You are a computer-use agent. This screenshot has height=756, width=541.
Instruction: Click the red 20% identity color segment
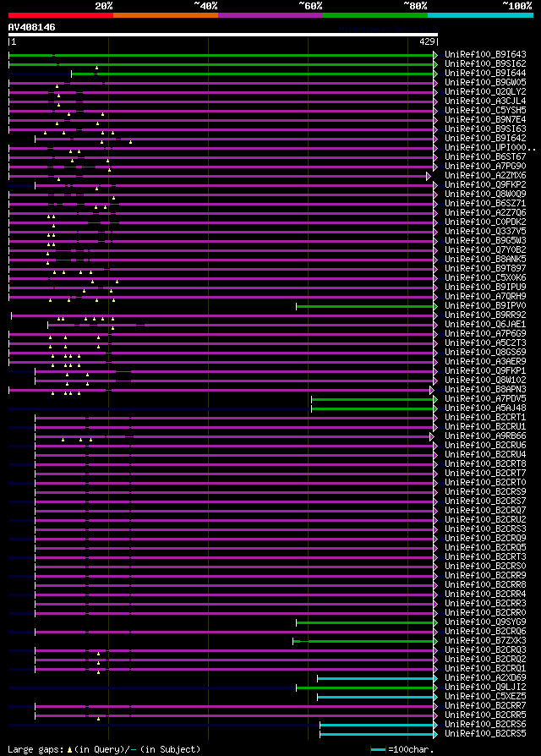61,15
